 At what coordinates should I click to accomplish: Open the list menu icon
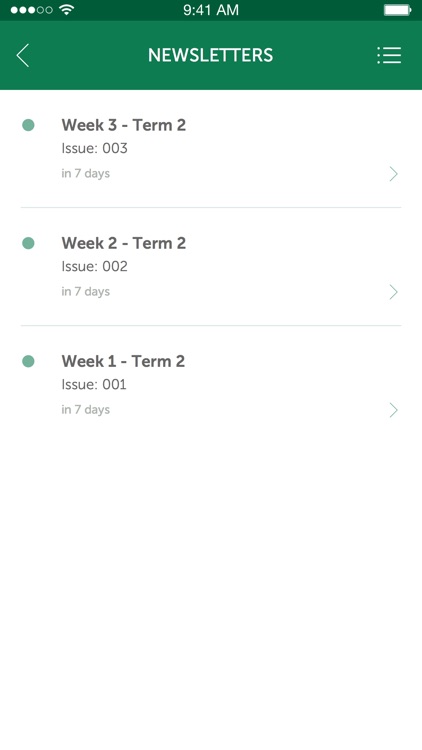[x=389, y=55]
